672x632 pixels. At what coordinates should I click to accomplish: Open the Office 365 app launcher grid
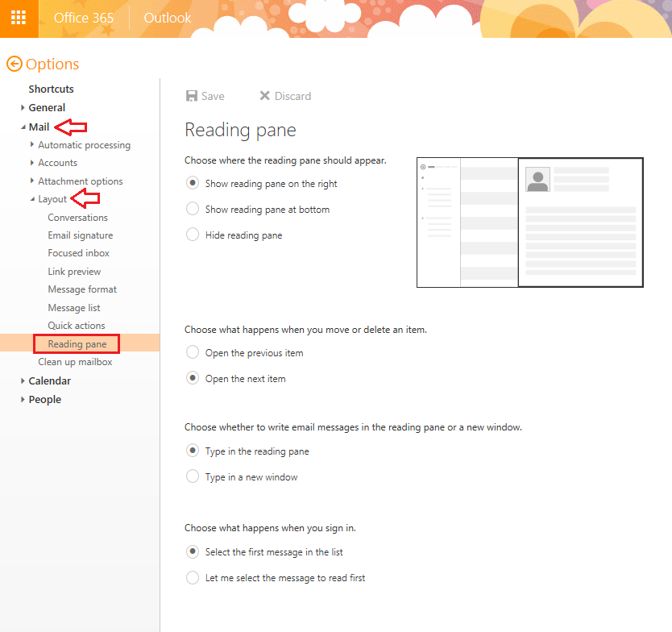[19, 18]
